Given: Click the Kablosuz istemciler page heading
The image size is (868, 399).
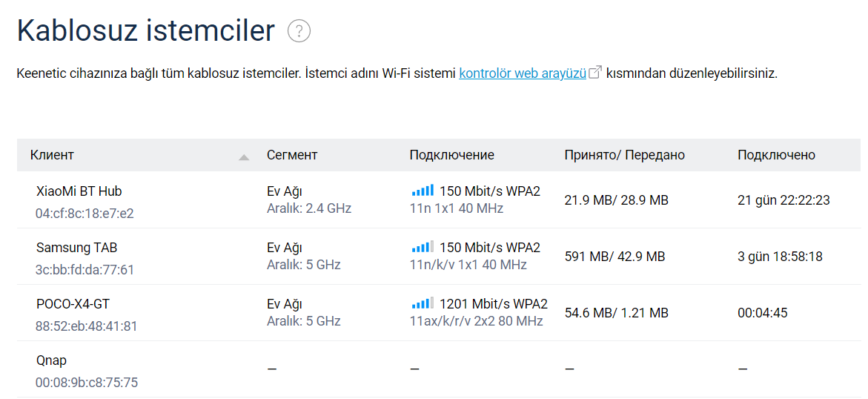Looking at the screenshot, I should [146, 31].
